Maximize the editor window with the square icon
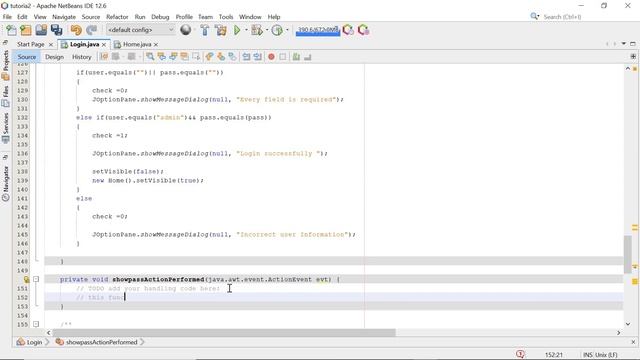The image size is (640, 360). click(x=633, y=44)
